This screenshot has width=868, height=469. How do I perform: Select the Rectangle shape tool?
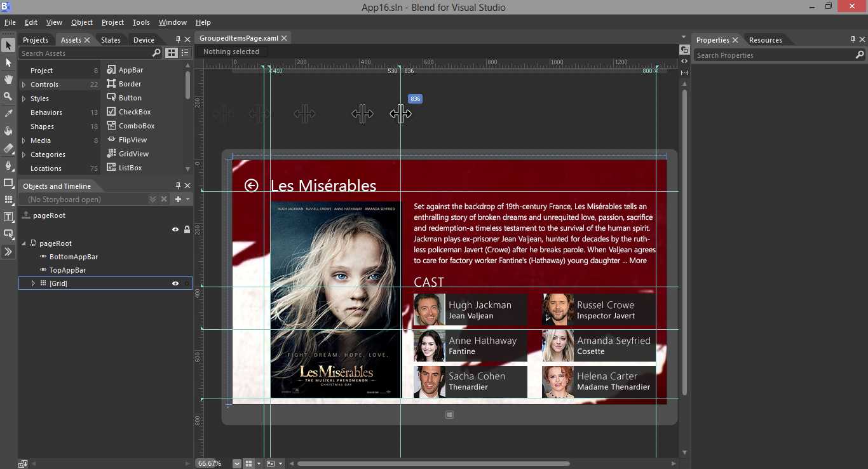(x=8, y=182)
